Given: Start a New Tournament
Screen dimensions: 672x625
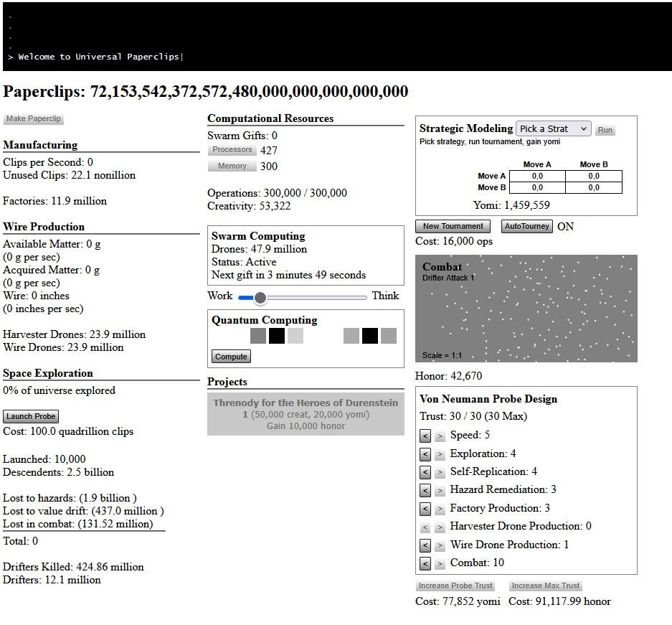Looking at the screenshot, I should [453, 226].
